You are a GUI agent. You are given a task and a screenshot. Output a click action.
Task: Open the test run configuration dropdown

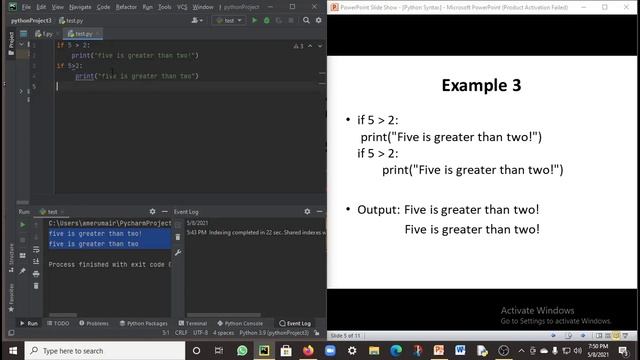229,20
